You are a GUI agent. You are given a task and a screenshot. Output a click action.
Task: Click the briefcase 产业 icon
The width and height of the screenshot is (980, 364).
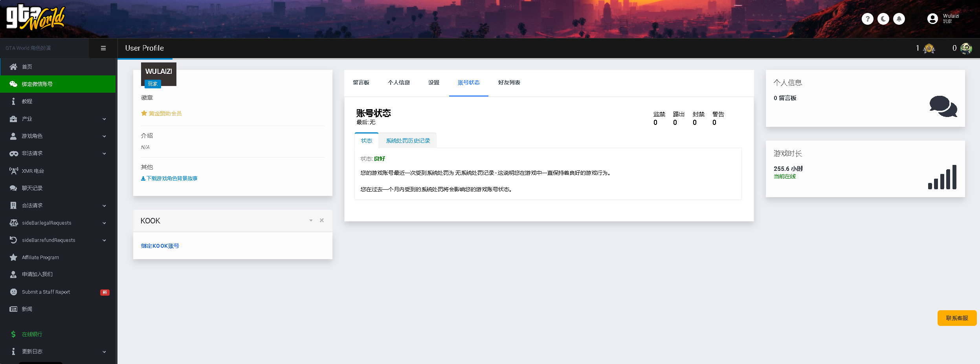[x=13, y=119]
